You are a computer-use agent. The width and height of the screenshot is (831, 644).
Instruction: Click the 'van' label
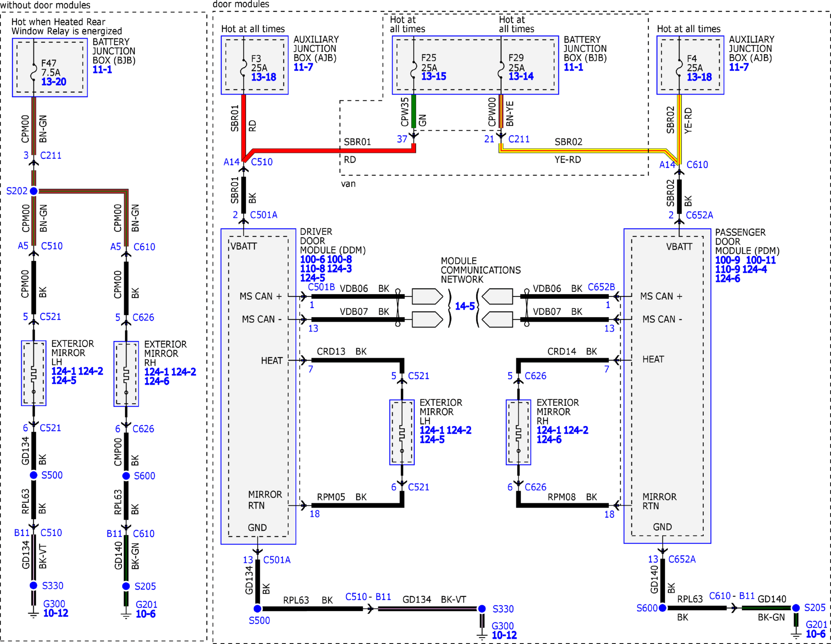coord(348,184)
